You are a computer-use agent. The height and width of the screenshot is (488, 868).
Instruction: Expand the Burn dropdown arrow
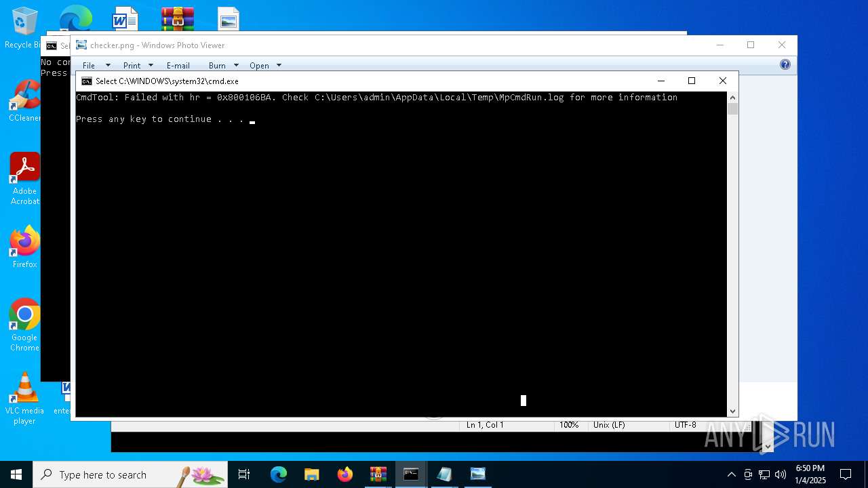point(236,65)
